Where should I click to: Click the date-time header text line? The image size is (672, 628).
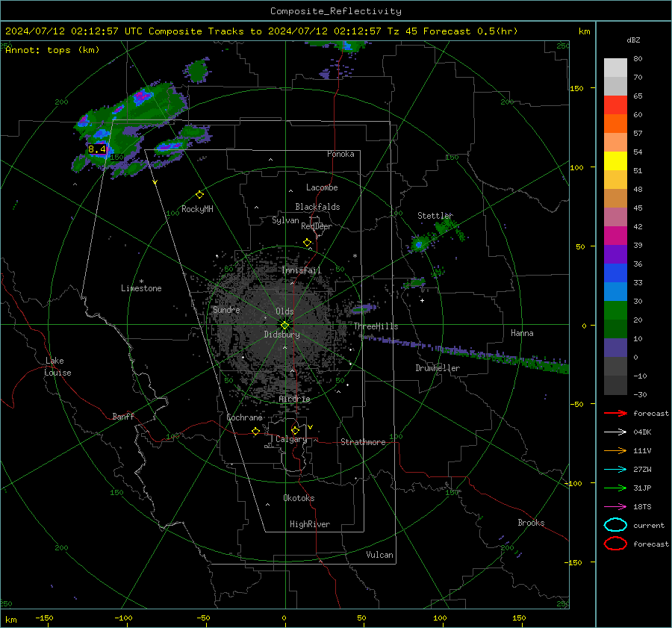pyautogui.click(x=261, y=31)
